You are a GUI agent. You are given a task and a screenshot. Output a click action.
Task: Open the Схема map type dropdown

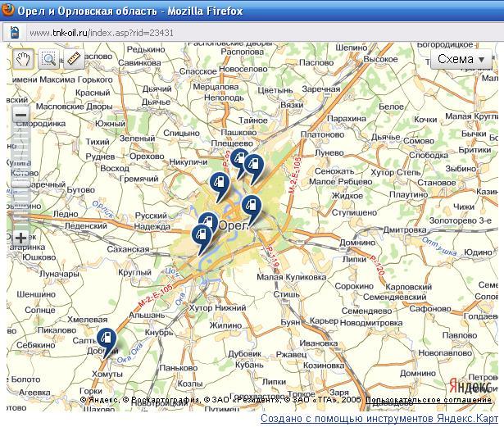[x=463, y=59]
